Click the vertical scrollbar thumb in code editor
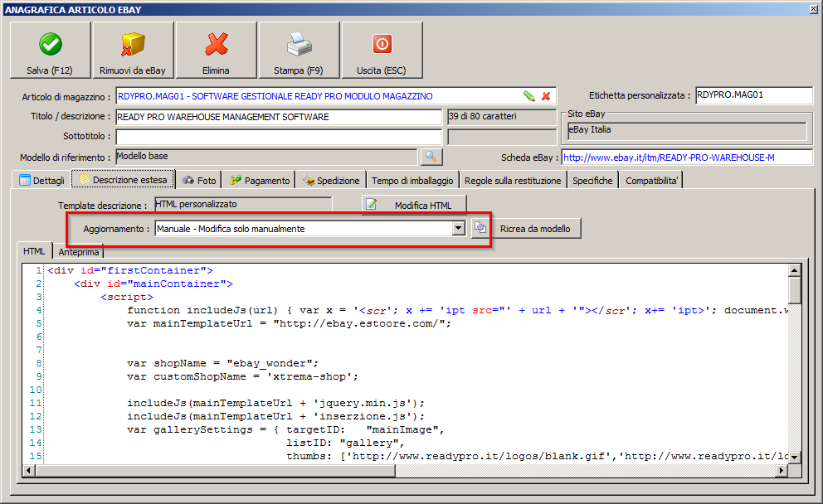Viewport: 823px width, 504px height. click(794, 290)
